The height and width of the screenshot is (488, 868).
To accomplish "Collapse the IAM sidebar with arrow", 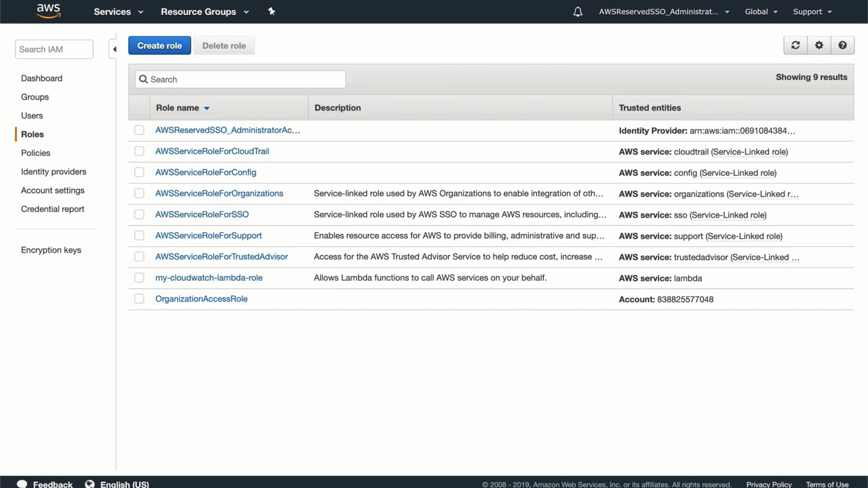I will [x=114, y=49].
